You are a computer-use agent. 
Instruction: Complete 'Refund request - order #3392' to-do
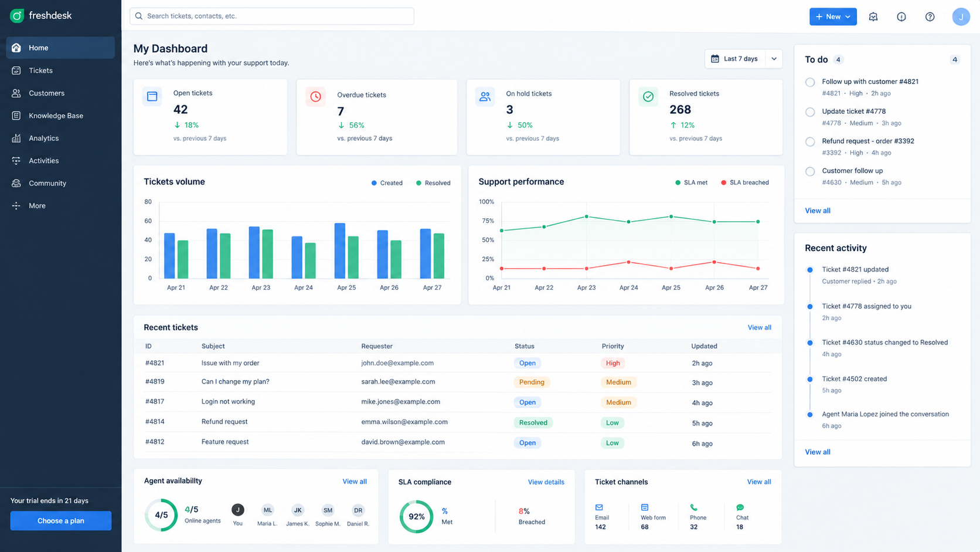tap(810, 141)
